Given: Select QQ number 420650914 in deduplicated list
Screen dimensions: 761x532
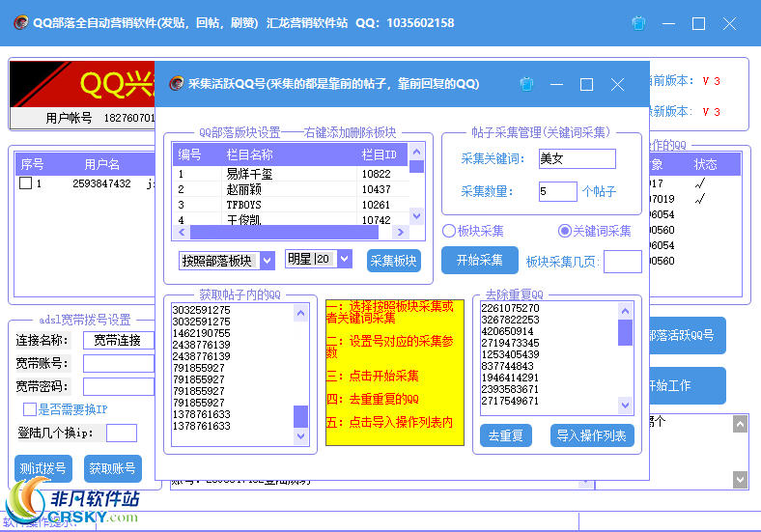Looking at the screenshot, I should coord(507,331).
